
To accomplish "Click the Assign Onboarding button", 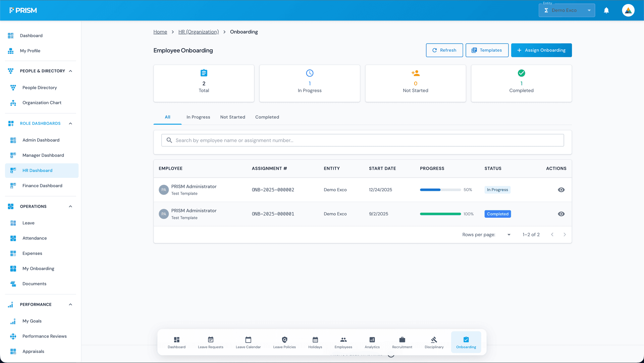I will point(541,50).
